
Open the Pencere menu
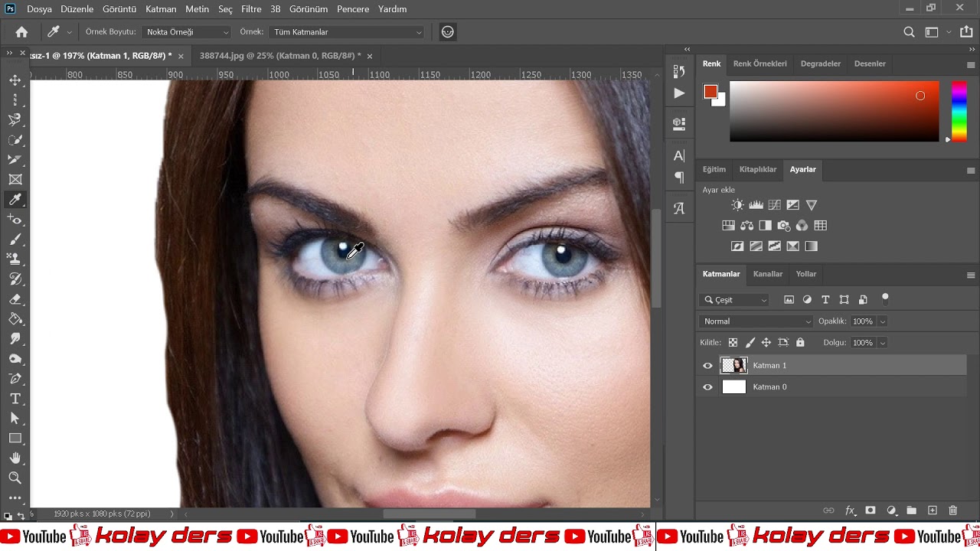(353, 9)
